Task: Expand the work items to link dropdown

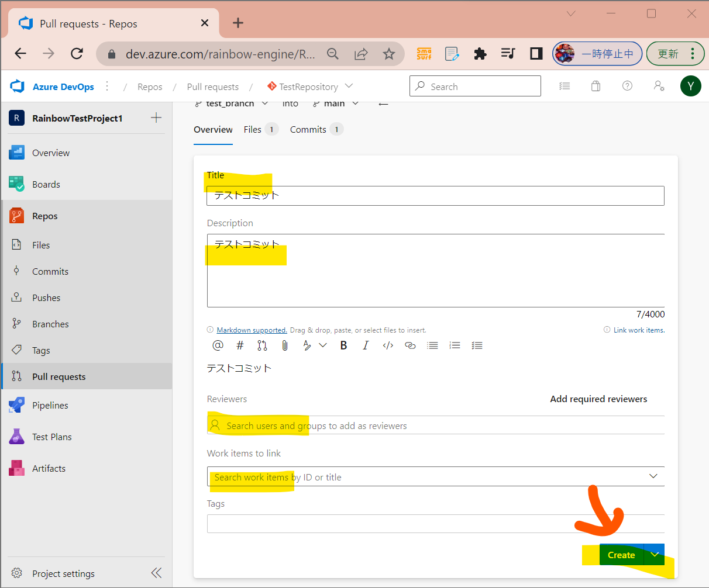Action: pyautogui.click(x=653, y=476)
